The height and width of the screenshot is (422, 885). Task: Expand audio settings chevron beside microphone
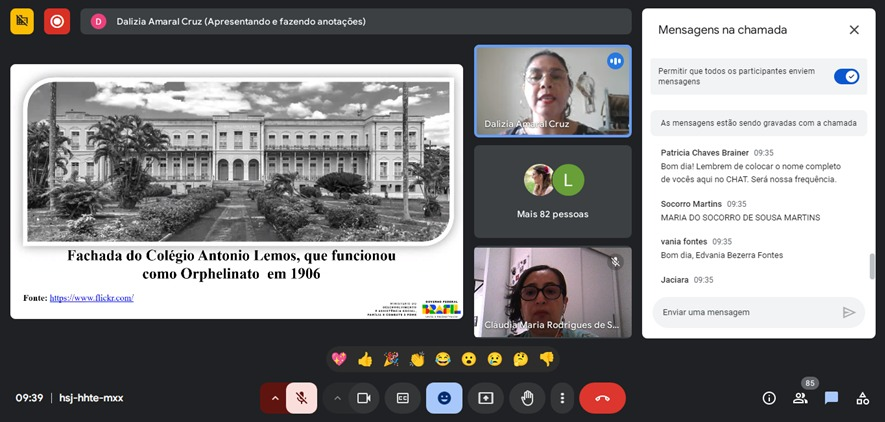coord(274,398)
